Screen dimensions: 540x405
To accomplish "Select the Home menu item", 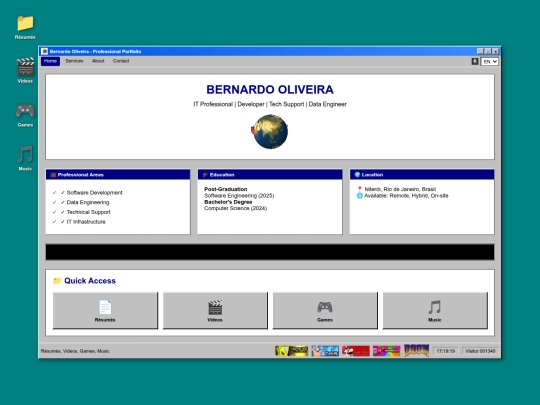I will click(50, 61).
